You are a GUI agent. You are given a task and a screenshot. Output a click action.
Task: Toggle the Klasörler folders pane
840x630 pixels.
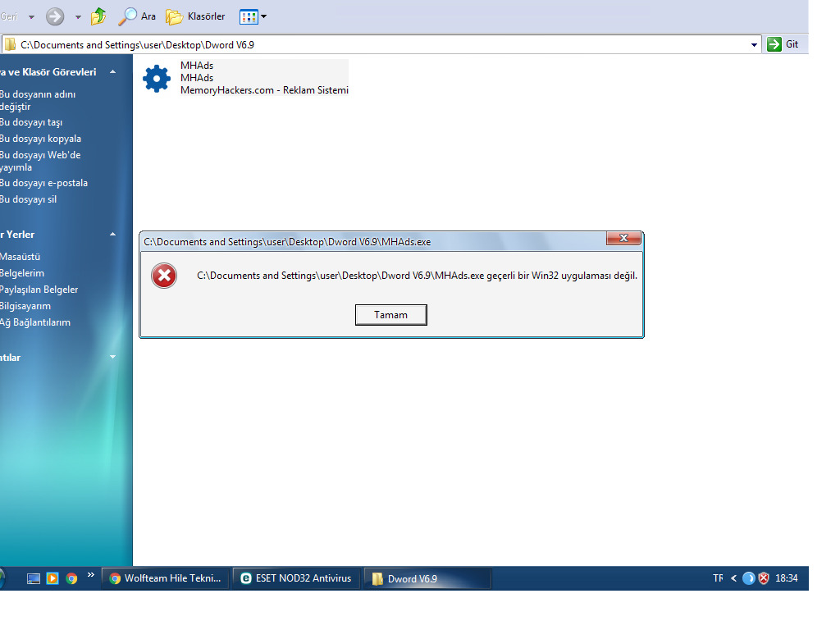195,16
